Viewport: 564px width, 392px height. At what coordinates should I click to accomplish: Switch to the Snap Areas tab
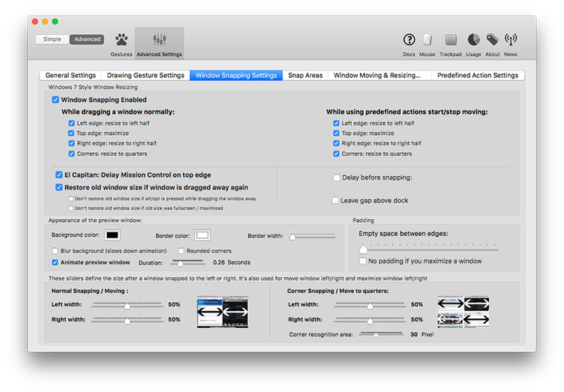[x=305, y=75]
